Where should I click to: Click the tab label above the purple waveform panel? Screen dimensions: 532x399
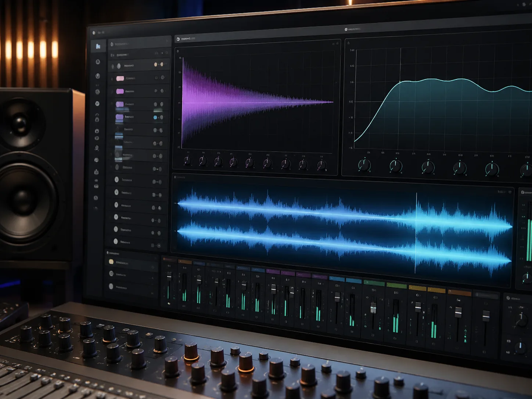point(188,39)
